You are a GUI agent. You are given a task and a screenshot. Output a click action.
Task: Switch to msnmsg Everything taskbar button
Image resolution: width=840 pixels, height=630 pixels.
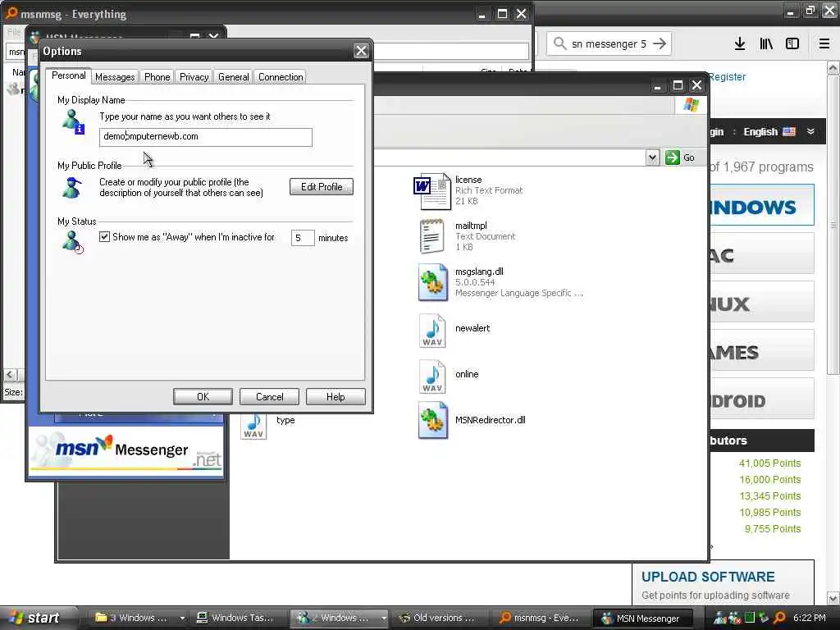[541, 618]
